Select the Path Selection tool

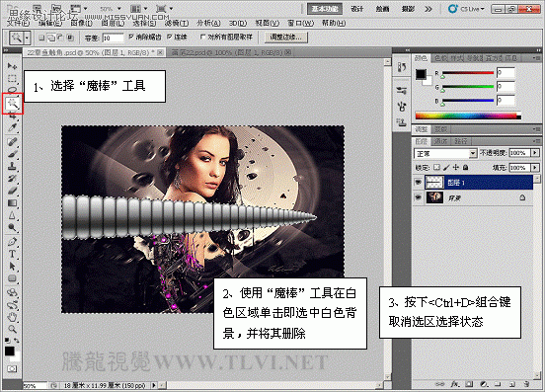pos(12,267)
